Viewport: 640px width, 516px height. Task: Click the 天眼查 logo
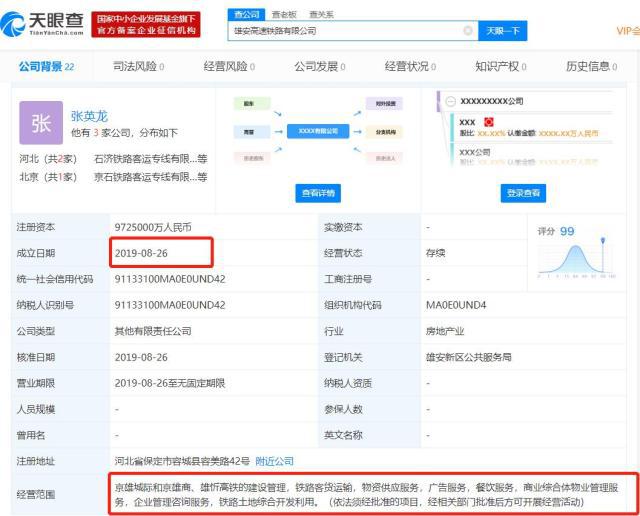pos(42,24)
